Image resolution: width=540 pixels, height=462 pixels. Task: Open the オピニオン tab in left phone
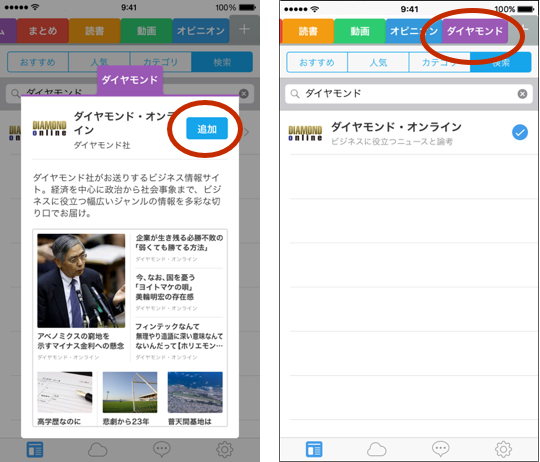(200, 31)
